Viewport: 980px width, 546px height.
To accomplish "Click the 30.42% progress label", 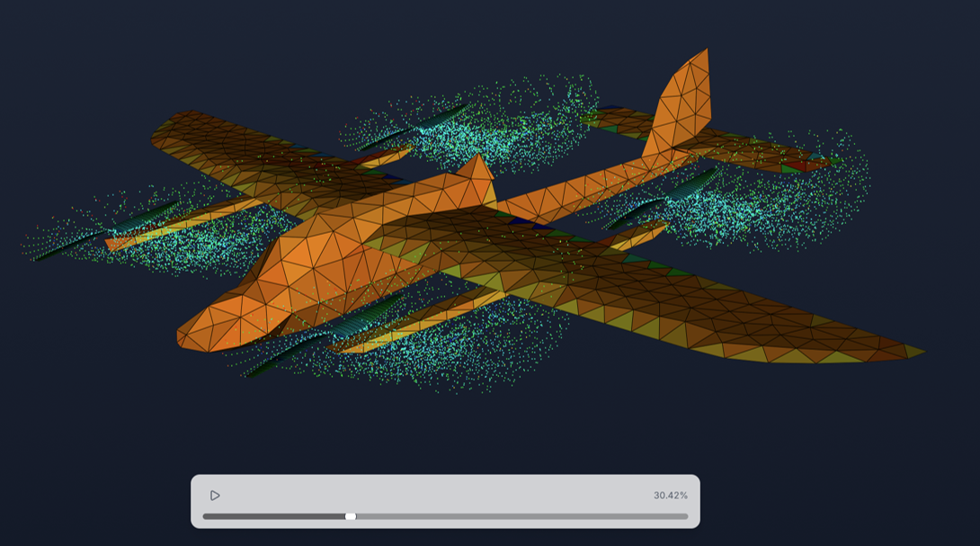I will (x=672, y=495).
